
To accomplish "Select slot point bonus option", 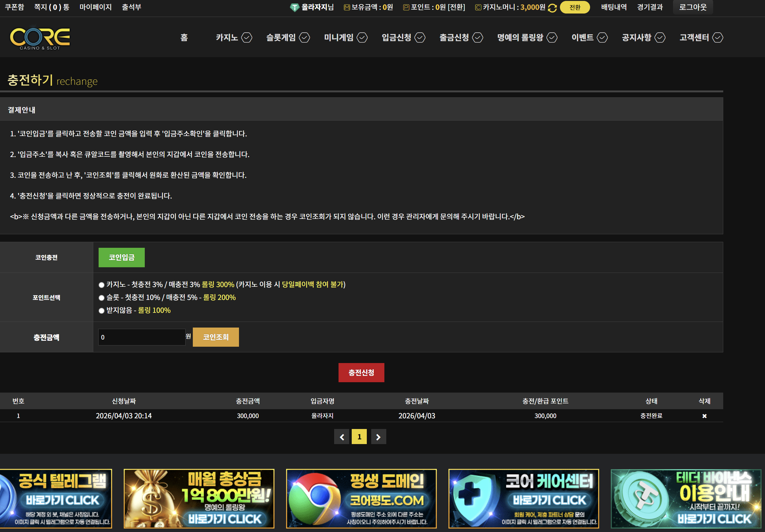I will click(101, 298).
